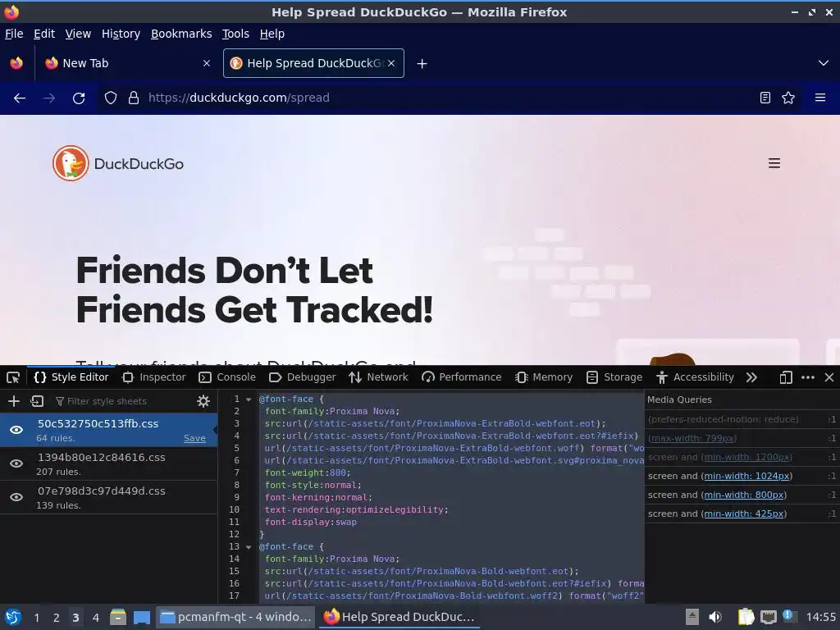Toggle visibility of 07e798d3c97d449d.css
Screen dimensions: 840x630
point(16,497)
